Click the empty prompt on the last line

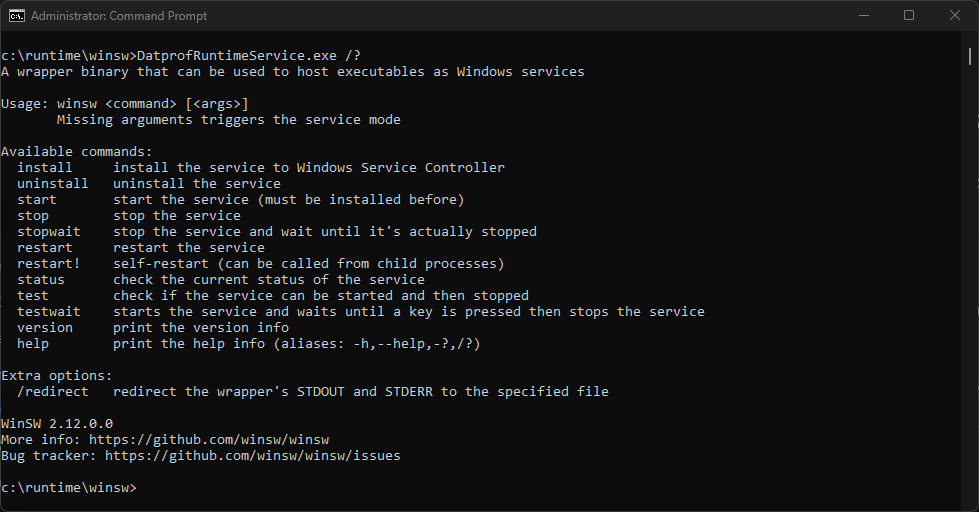tap(140, 488)
